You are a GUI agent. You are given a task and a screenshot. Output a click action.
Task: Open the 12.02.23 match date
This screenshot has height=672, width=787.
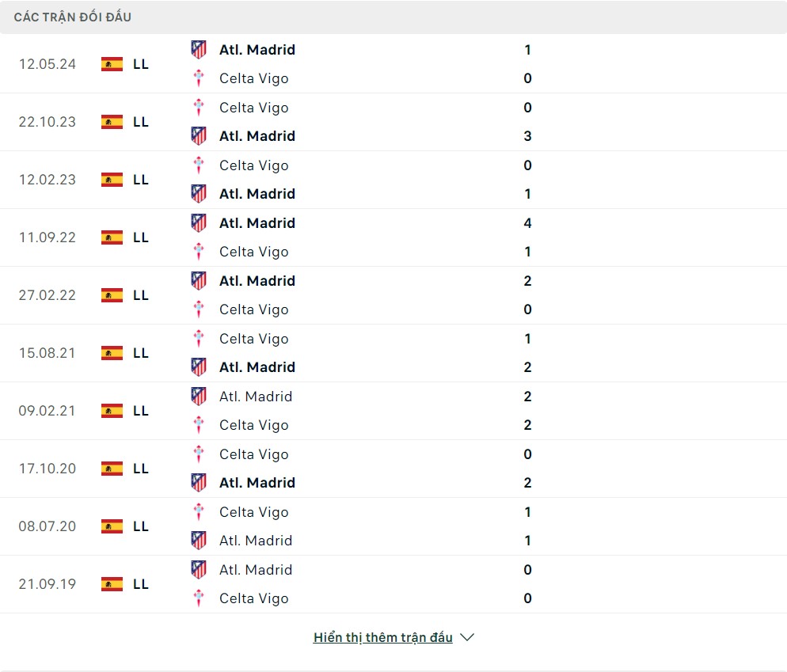click(x=48, y=180)
